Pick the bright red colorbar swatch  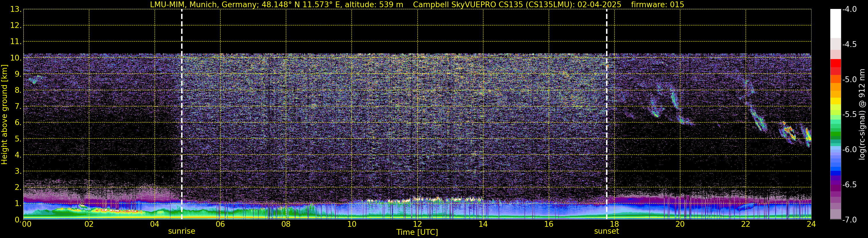pos(836,63)
